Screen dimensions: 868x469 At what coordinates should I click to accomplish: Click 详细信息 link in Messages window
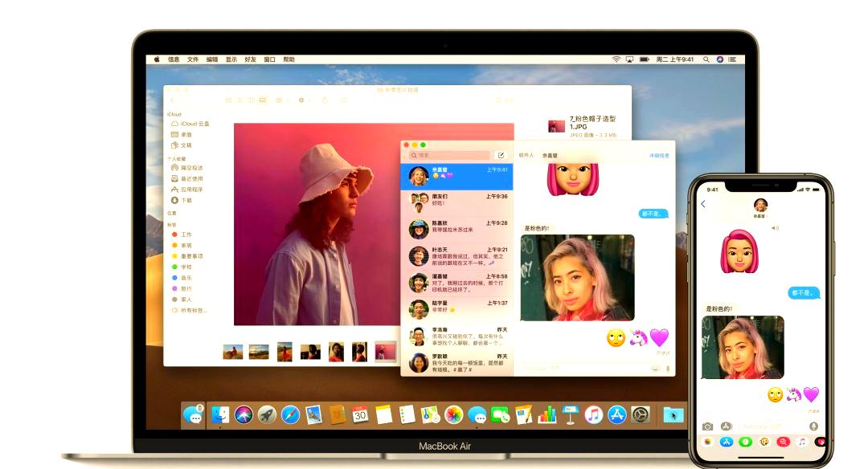click(x=659, y=156)
